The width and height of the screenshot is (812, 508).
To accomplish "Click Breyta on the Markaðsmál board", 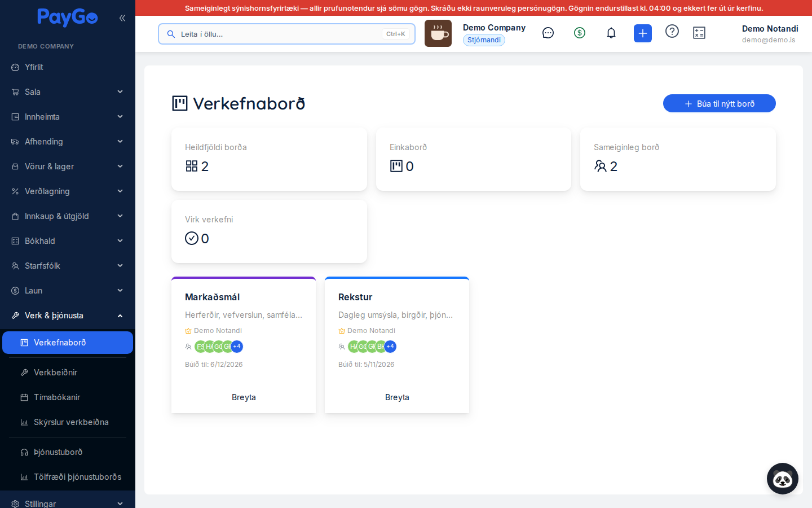I will pos(244,397).
